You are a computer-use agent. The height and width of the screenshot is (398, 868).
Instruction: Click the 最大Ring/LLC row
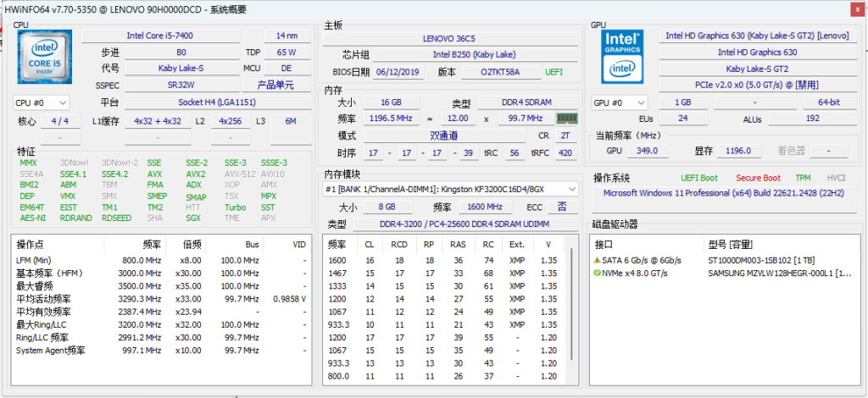(161, 324)
